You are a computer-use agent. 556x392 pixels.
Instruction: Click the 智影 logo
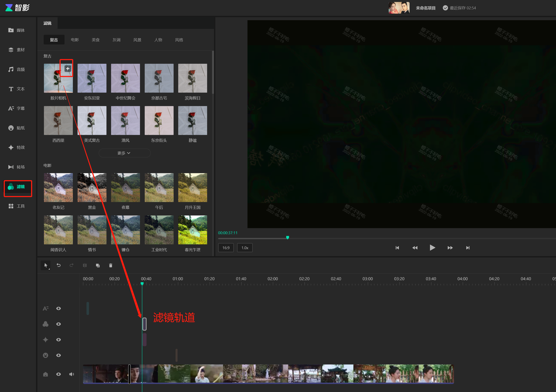coord(17,8)
